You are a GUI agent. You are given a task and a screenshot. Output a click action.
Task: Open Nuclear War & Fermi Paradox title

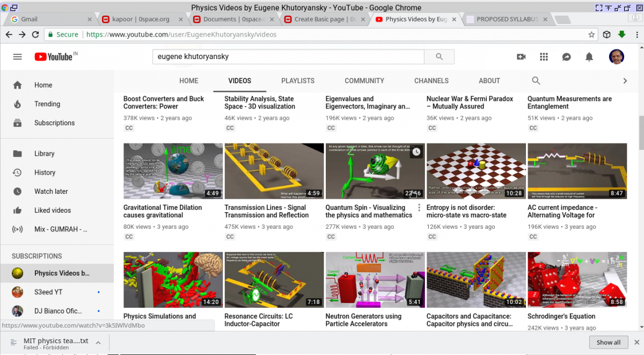click(x=470, y=103)
